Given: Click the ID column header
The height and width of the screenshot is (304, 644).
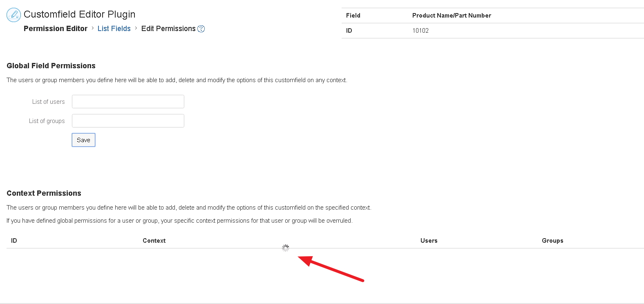Looking at the screenshot, I should coord(14,240).
